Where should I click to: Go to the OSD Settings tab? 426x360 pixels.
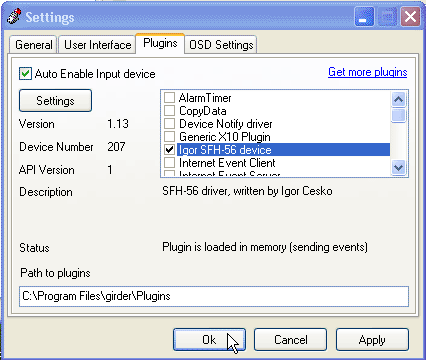221,45
